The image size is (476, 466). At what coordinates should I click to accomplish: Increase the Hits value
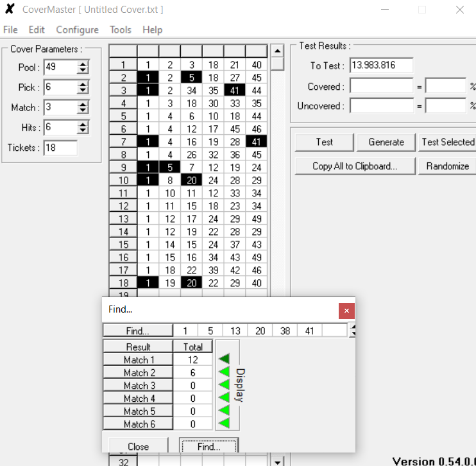pos(83,125)
